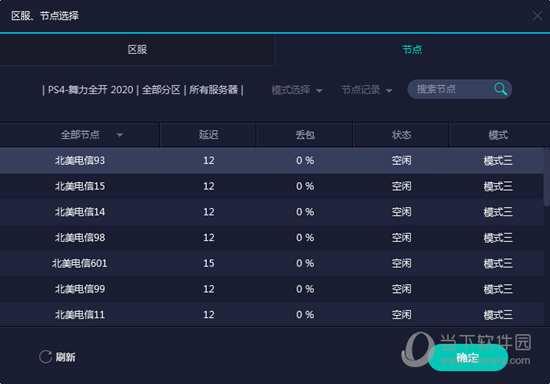Sort by the 延迟 column header
This screenshot has height=384, width=550.
point(208,135)
